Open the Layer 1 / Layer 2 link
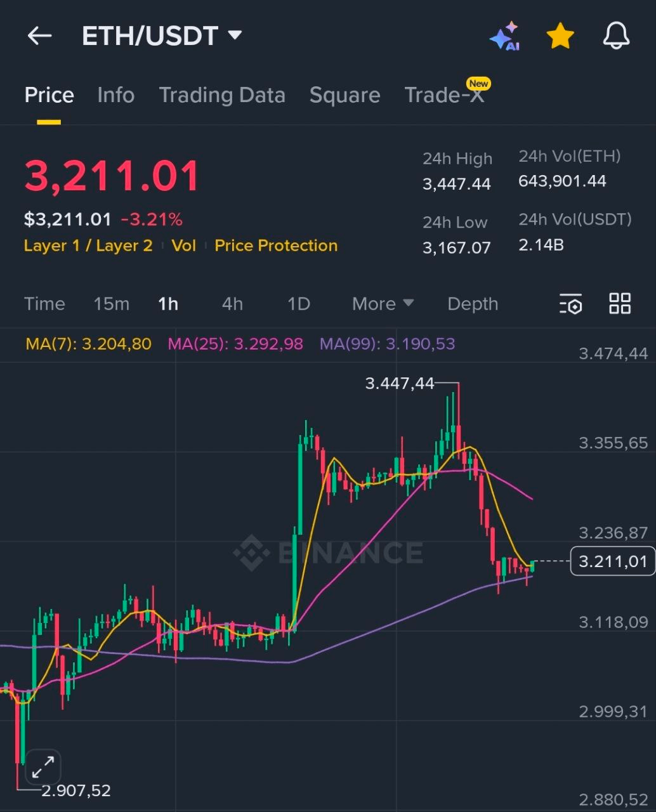656x812 pixels. tap(88, 246)
